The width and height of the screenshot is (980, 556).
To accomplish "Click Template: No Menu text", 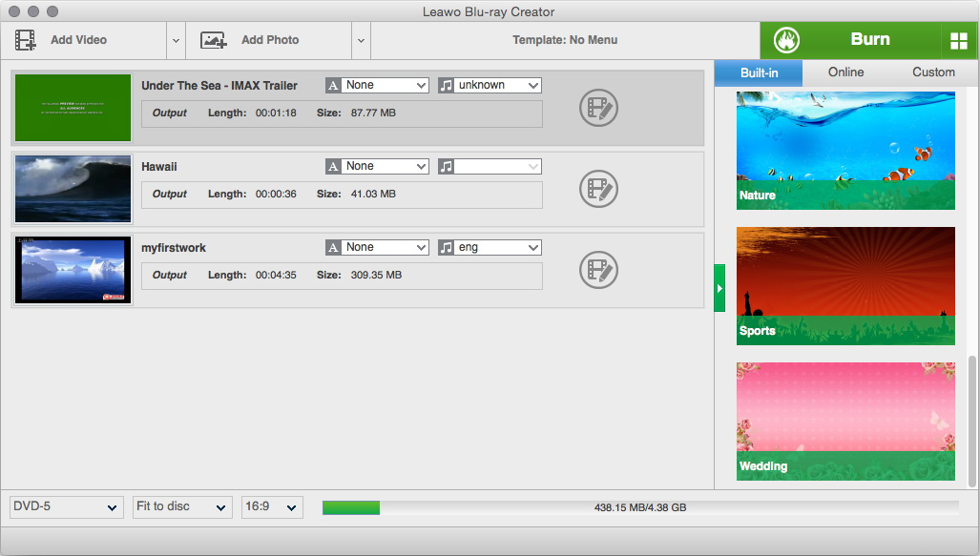I will pos(565,40).
